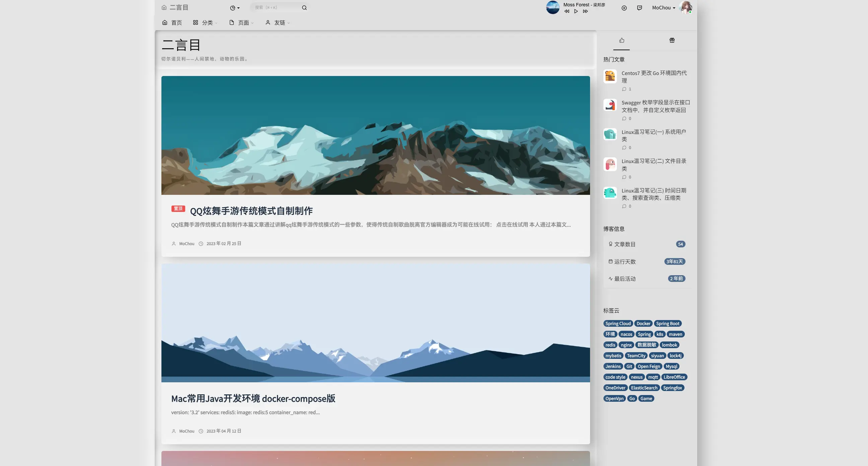
Task: Play the Moss Forest song
Action: click(x=576, y=11)
